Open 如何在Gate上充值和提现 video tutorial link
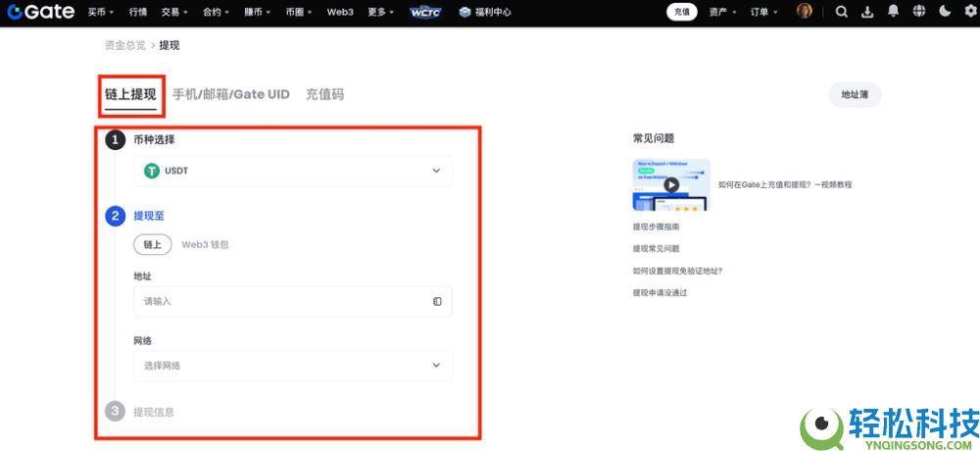Screen dimensions: 980x451 pos(785,184)
